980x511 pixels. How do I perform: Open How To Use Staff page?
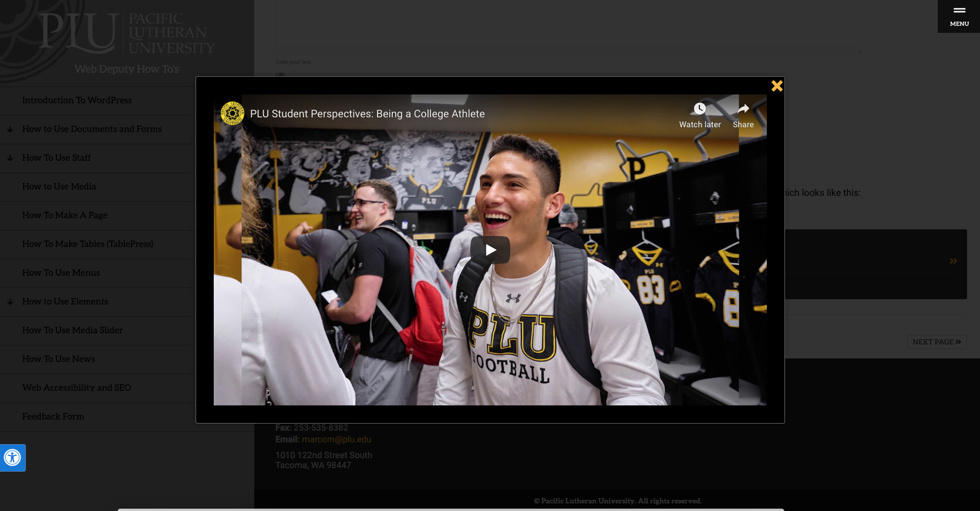click(x=56, y=158)
